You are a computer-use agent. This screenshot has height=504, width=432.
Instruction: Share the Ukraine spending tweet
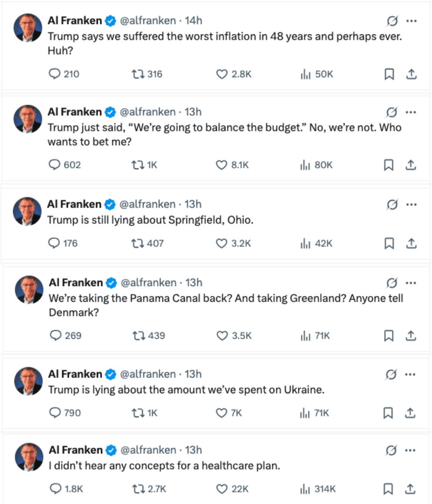411,413
